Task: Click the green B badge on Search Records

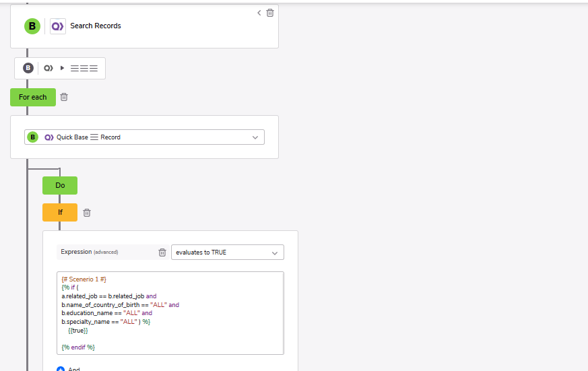Action: [32, 26]
